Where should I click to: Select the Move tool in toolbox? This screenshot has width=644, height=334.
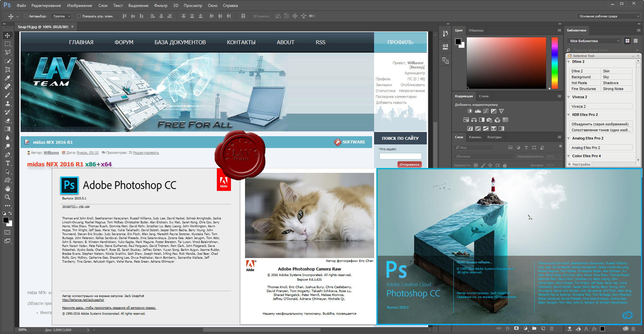8,35
